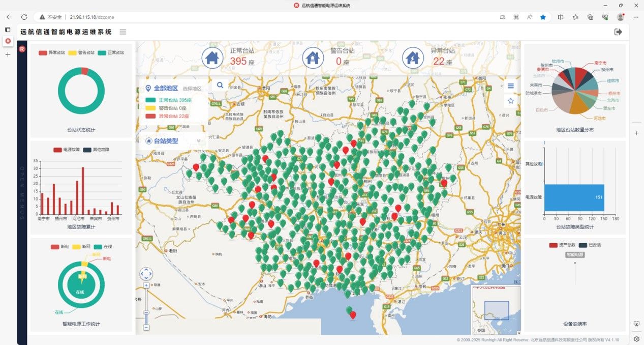The height and width of the screenshot is (345, 644).
Task: Click the map pan compass control
Action: pos(146,274)
